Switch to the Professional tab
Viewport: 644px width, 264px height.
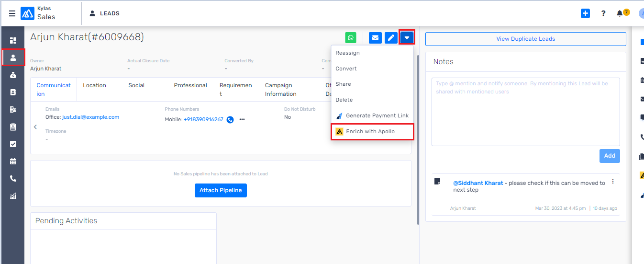[190, 85]
